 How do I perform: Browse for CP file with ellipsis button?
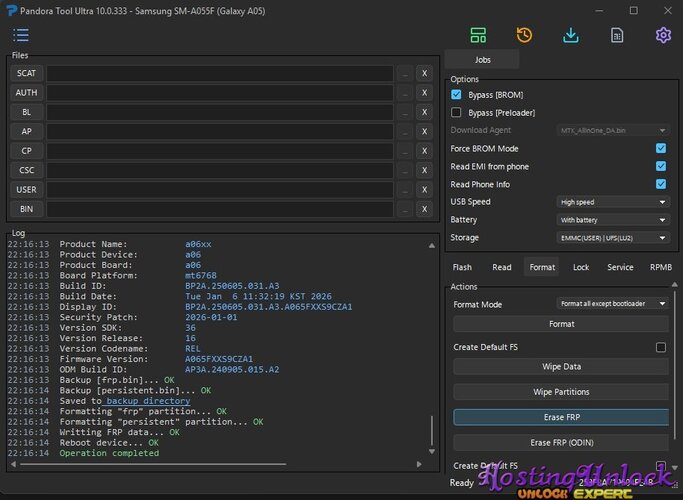[x=405, y=151]
